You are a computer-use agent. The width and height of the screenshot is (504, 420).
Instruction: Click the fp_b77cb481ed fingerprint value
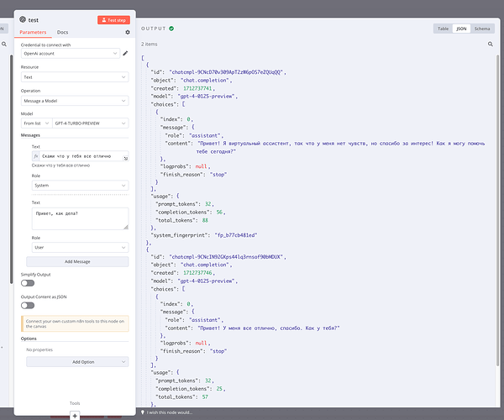(x=235, y=235)
